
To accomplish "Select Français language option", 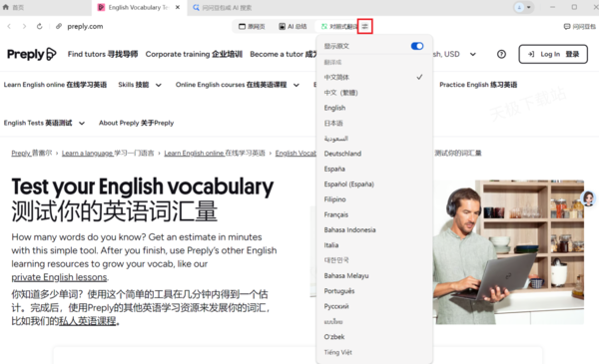I will point(374,214).
